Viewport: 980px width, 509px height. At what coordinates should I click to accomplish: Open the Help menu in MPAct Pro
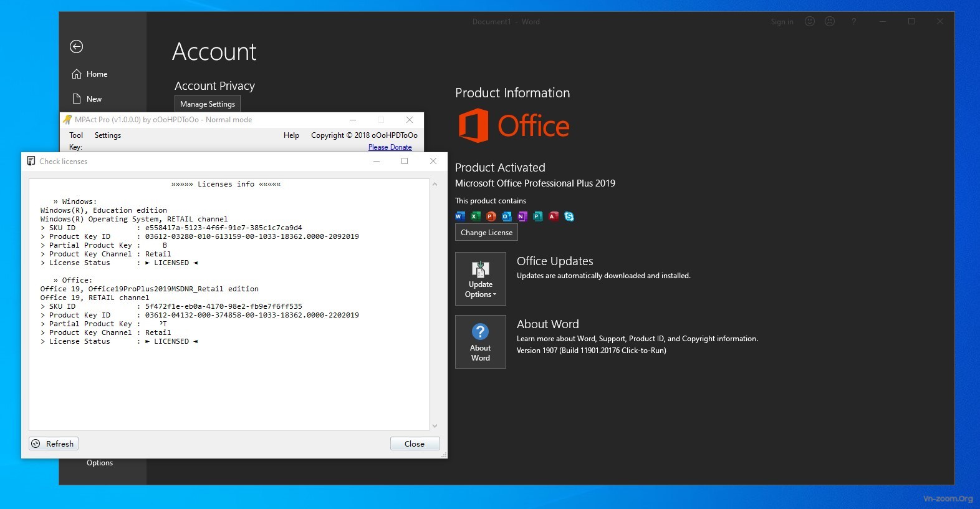(291, 135)
